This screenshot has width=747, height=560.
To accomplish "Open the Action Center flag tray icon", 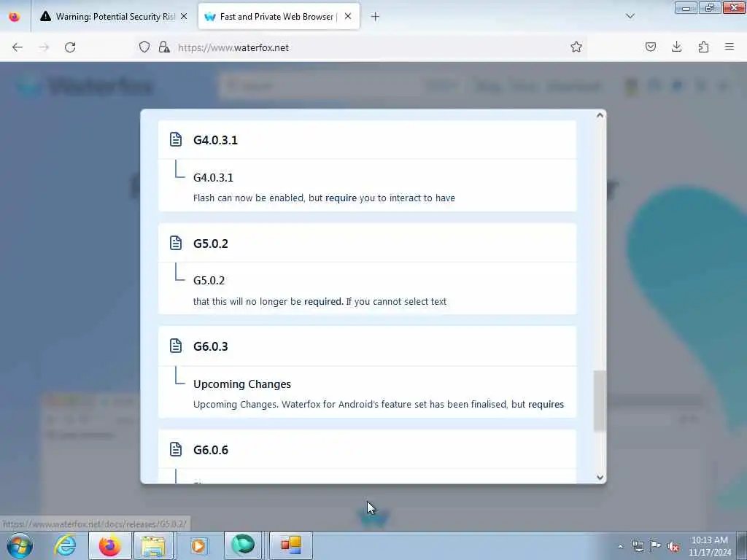I will click(x=656, y=546).
